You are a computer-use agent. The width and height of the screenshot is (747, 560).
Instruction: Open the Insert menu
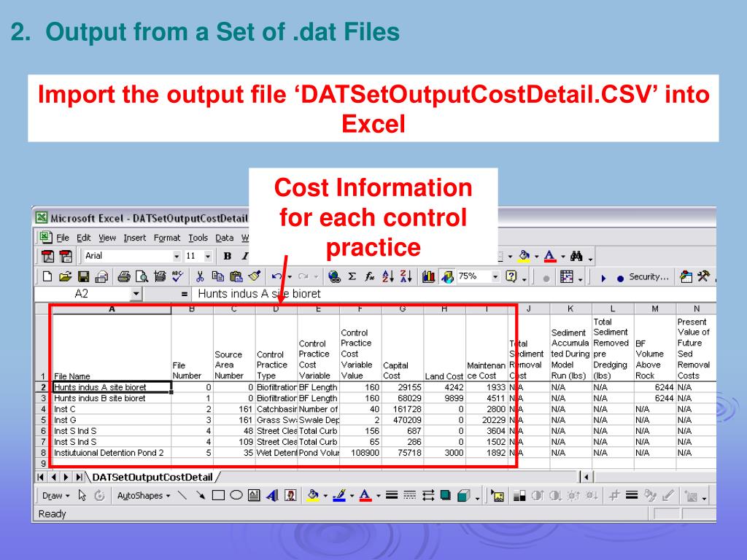135,238
